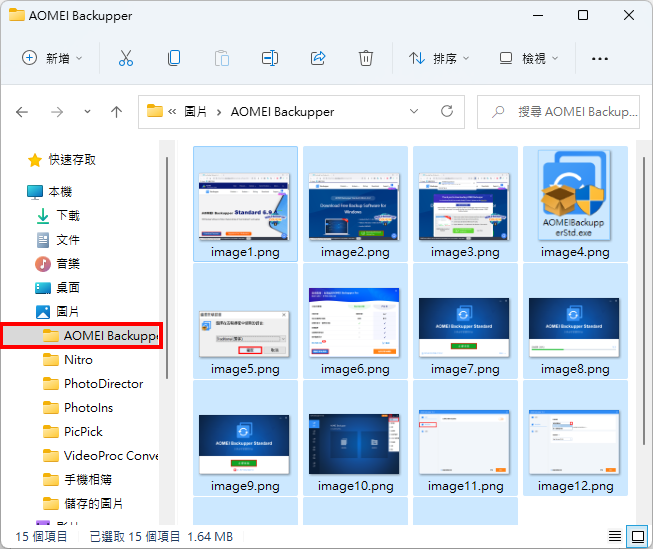Open the VideoProc Converter folder in sidebar
This screenshot has width=653, height=549.
click(x=100, y=455)
